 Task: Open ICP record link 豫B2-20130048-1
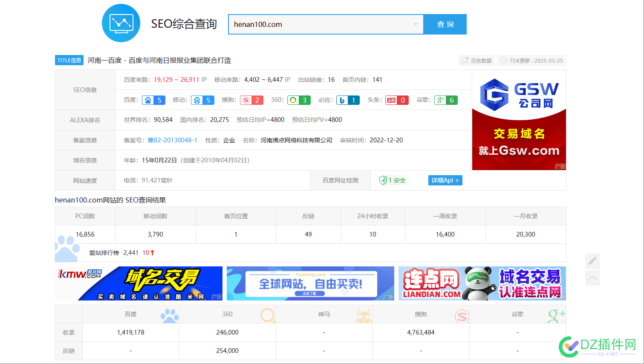click(173, 140)
